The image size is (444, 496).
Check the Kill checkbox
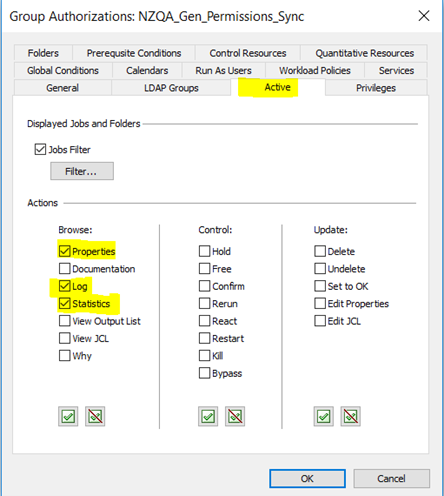coord(205,355)
